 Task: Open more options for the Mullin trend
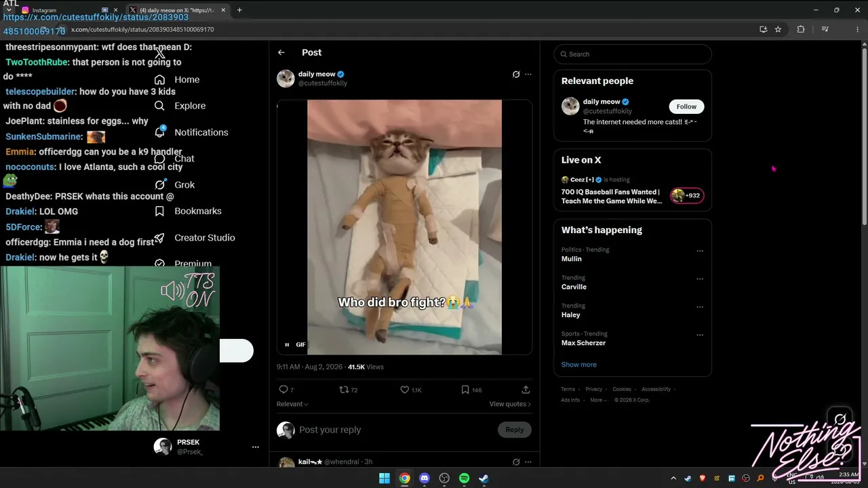click(700, 251)
